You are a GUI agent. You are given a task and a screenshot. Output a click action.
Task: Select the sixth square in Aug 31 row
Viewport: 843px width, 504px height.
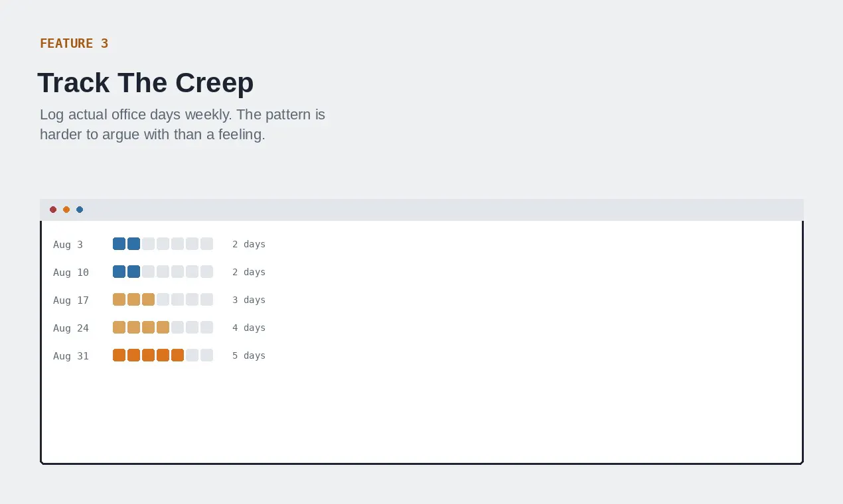pyautogui.click(x=192, y=355)
